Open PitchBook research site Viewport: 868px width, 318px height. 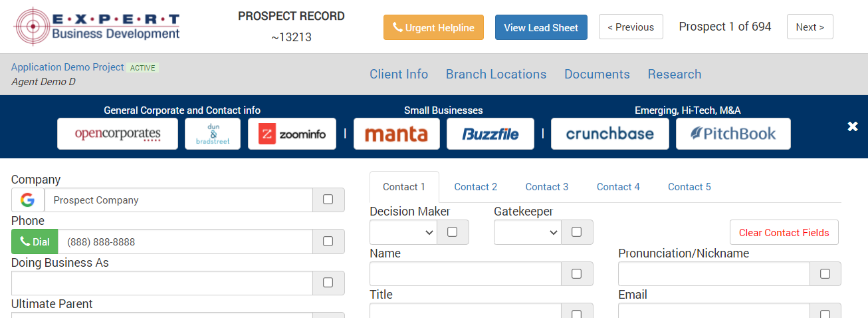[x=733, y=134]
